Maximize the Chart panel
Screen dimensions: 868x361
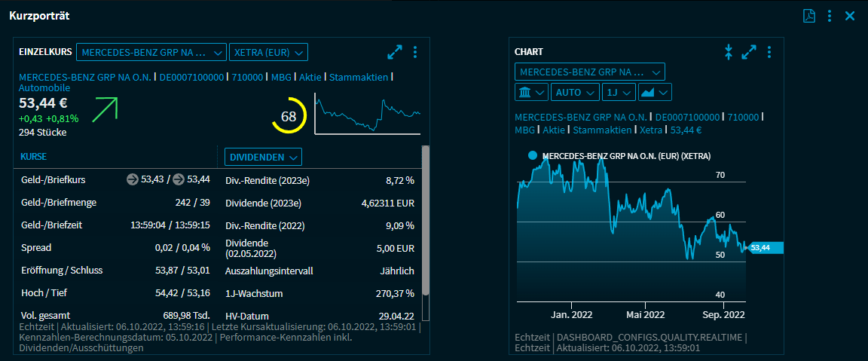pyautogui.click(x=749, y=52)
